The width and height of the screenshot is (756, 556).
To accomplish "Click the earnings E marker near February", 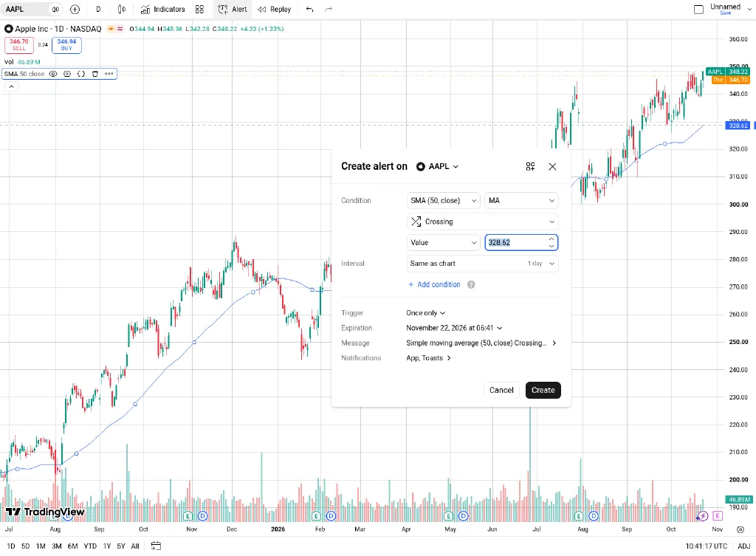I will click(316, 516).
